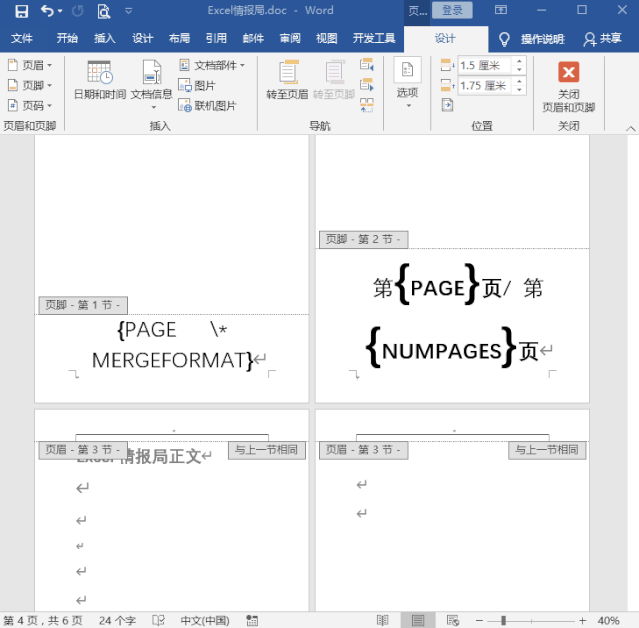Click the zoom in plus button

click(583, 621)
